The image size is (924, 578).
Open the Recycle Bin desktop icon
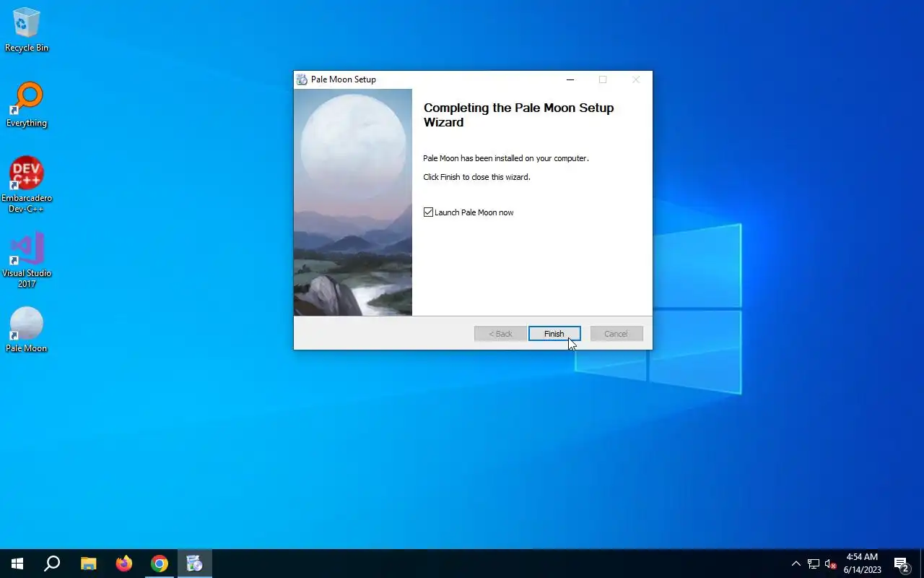pyautogui.click(x=27, y=30)
